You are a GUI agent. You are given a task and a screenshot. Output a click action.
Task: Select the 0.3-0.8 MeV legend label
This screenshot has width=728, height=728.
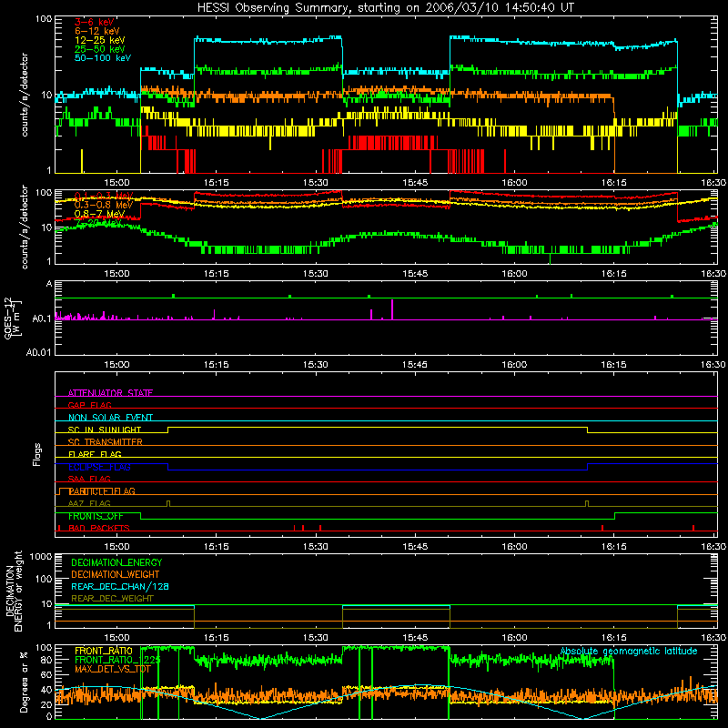(104, 205)
